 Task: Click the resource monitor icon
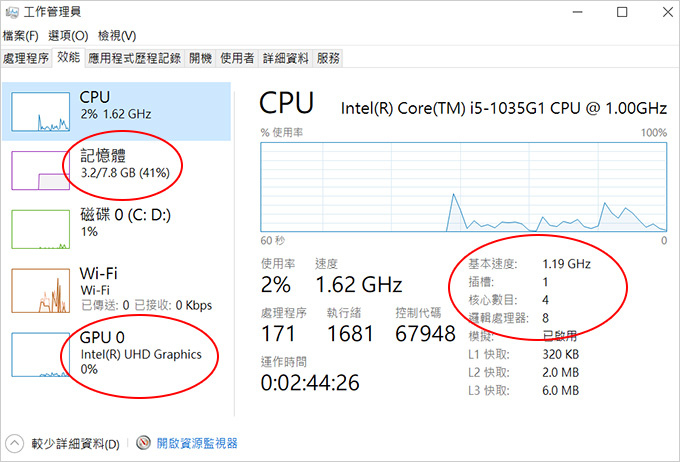tap(143, 443)
